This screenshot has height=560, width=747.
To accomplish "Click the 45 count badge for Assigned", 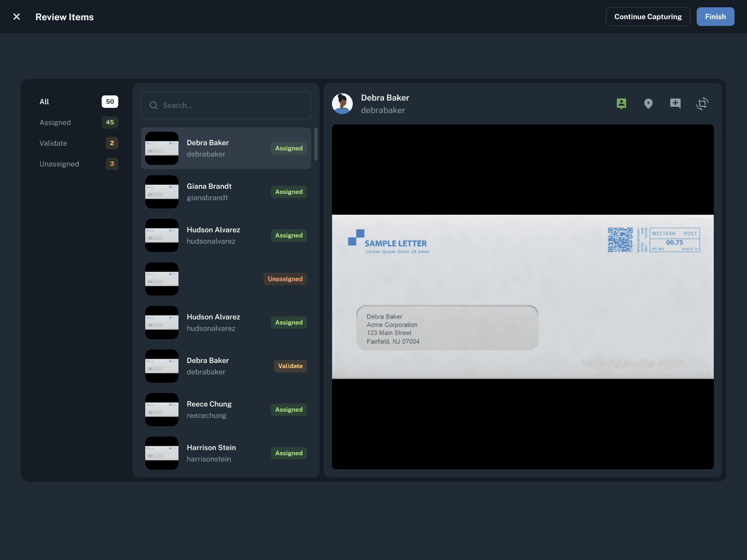I will [110, 122].
